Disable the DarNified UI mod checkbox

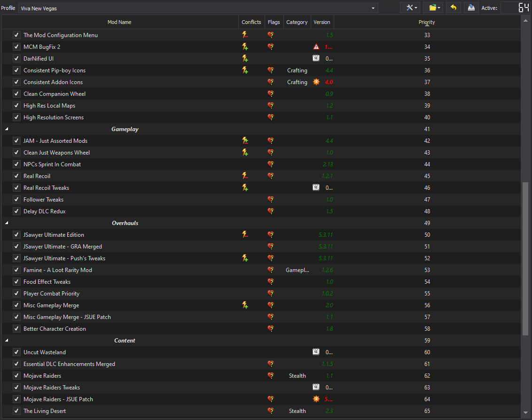tap(16, 59)
